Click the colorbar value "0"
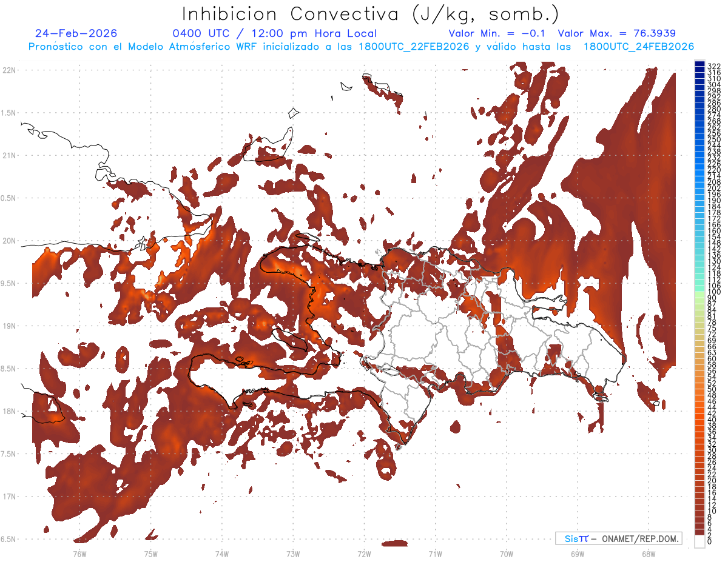This screenshot has height=562, width=728. pos(710,542)
